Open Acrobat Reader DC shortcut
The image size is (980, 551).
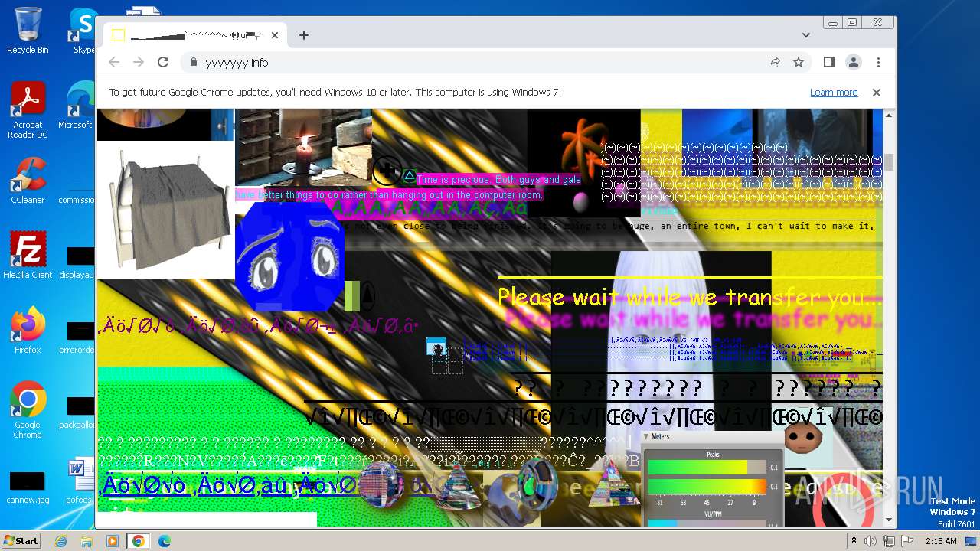click(28, 110)
